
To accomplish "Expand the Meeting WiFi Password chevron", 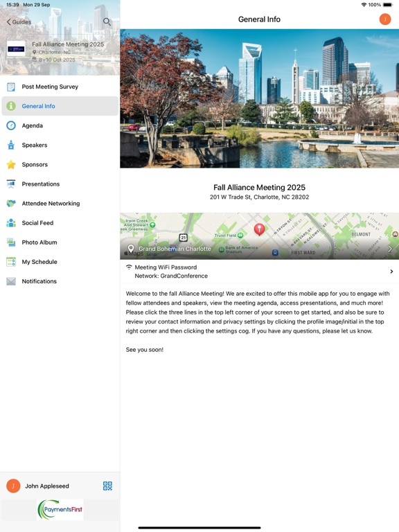I will tap(391, 272).
